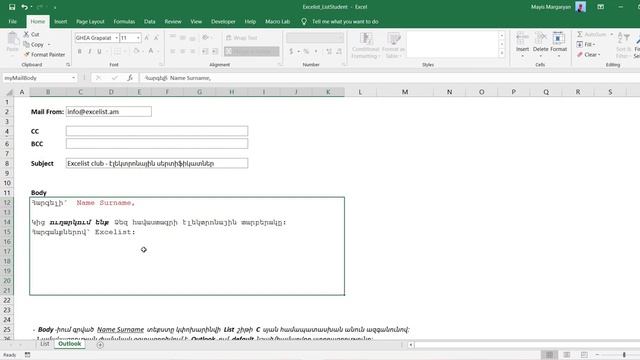Edit the Mail From field
This screenshot has height=360, width=640.
(109, 111)
